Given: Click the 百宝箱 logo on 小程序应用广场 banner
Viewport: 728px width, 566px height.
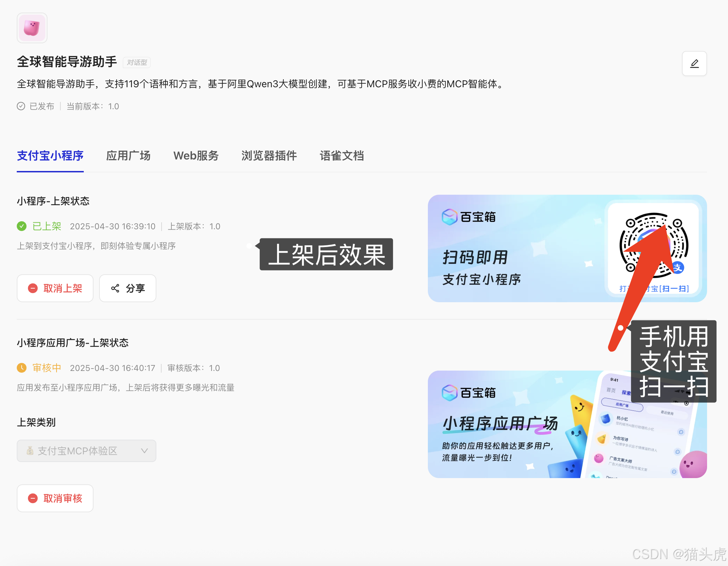Looking at the screenshot, I should (450, 392).
